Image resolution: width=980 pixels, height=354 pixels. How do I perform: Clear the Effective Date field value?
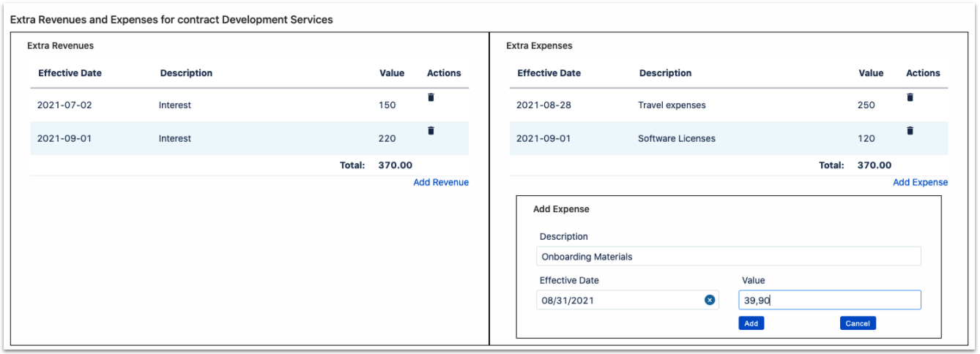pos(709,300)
